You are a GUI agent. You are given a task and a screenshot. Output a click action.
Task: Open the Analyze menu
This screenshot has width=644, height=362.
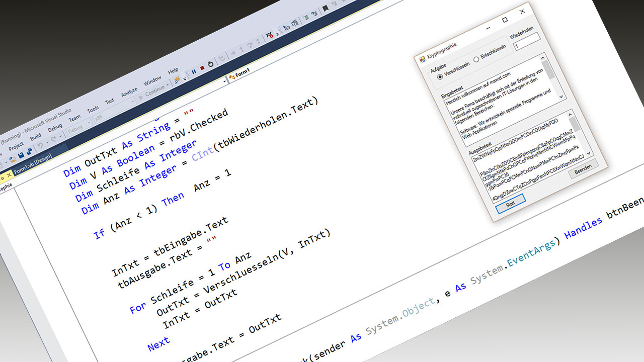(x=129, y=93)
